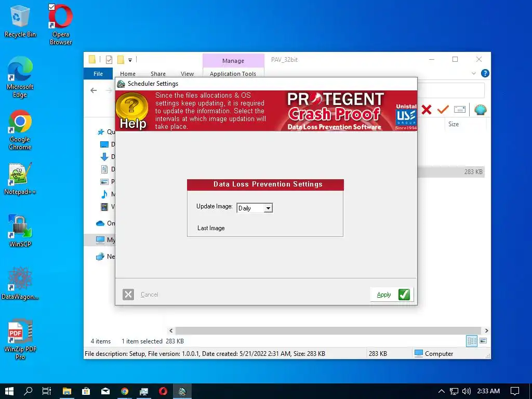The image size is (532, 399).
Task: Select the Manage contextual tab
Action: tap(233, 61)
